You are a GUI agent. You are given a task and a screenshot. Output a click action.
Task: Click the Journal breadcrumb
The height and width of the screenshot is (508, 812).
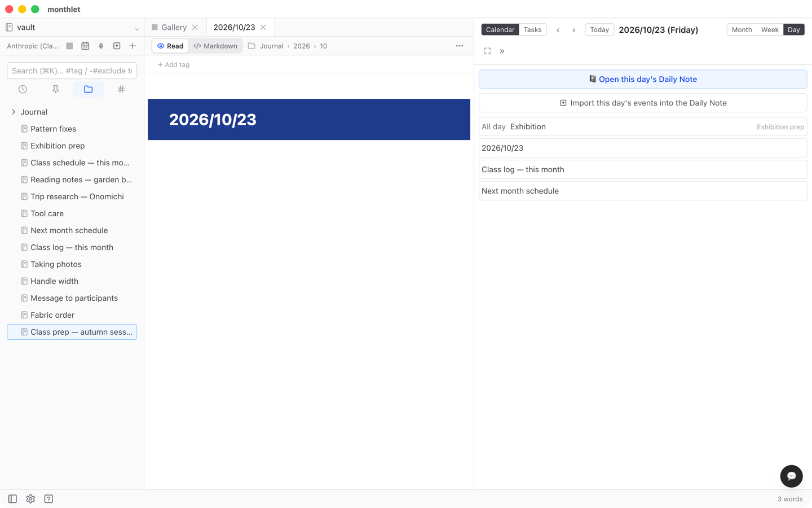271,46
